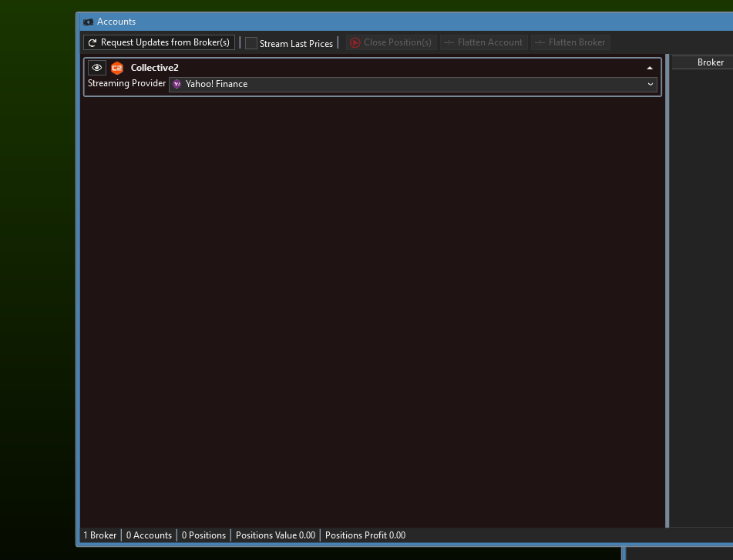The width and height of the screenshot is (733, 560).
Task: Enable the Stream Last Prices checkbox
Action: tap(251, 43)
